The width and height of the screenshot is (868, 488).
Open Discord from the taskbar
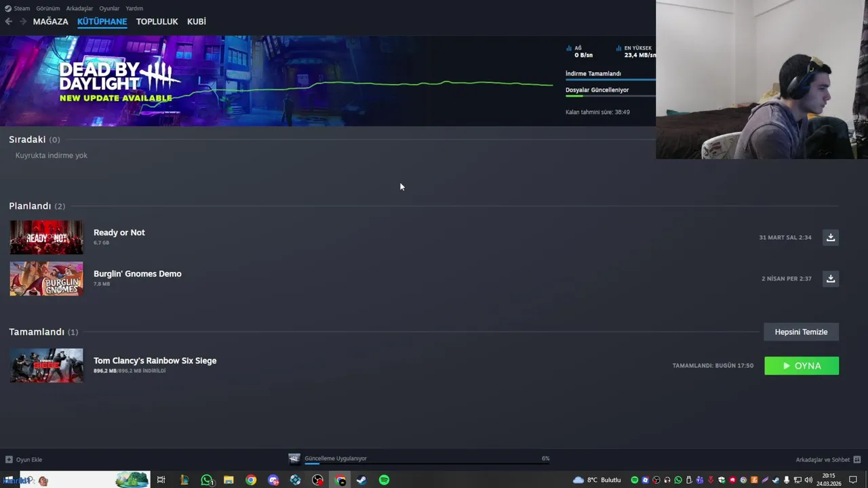(x=273, y=480)
